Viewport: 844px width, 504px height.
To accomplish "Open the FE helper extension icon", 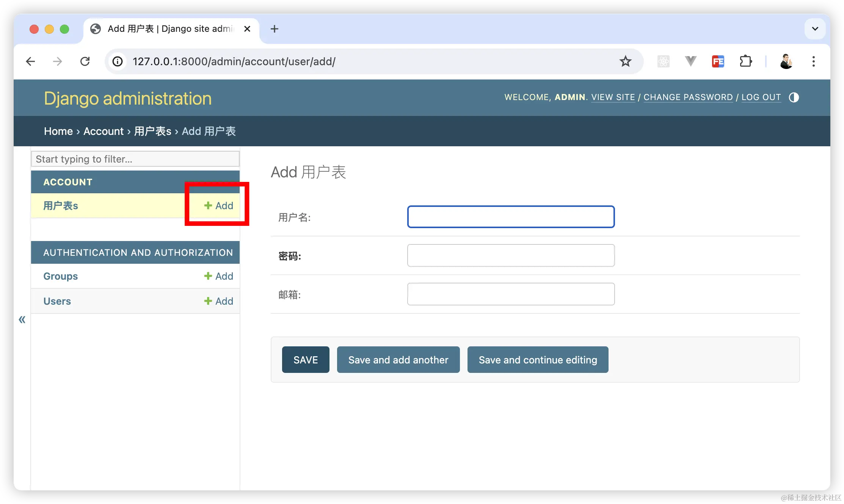I will click(x=718, y=61).
